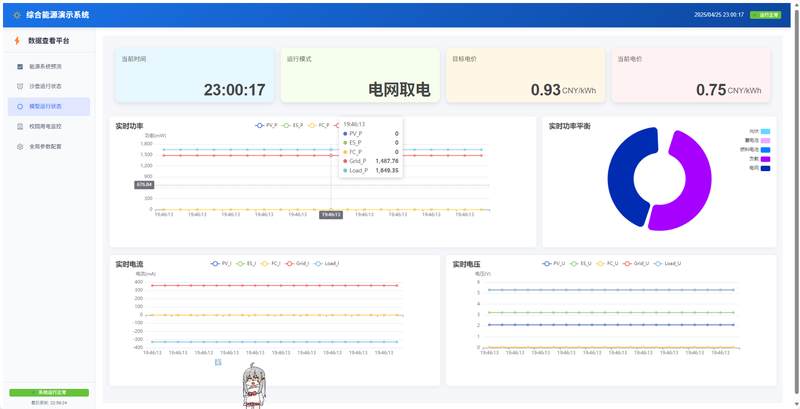Click the live2d mascot character
The image size is (800, 409).
(253, 386)
